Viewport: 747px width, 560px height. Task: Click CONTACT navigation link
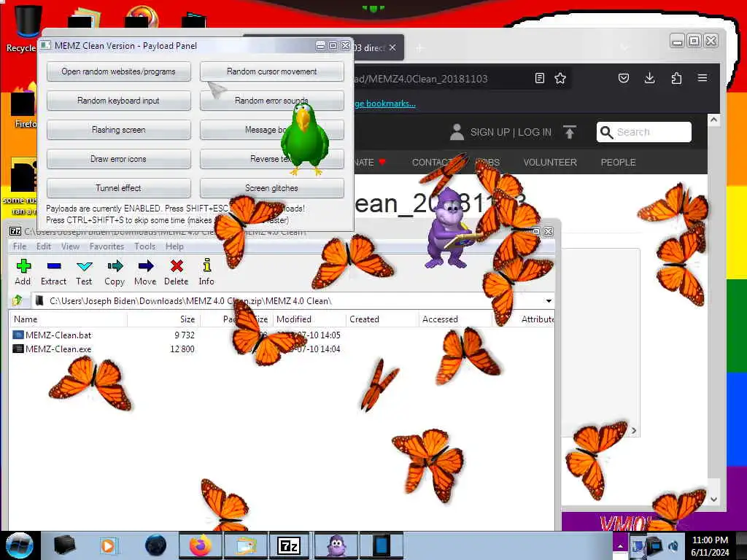(433, 163)
